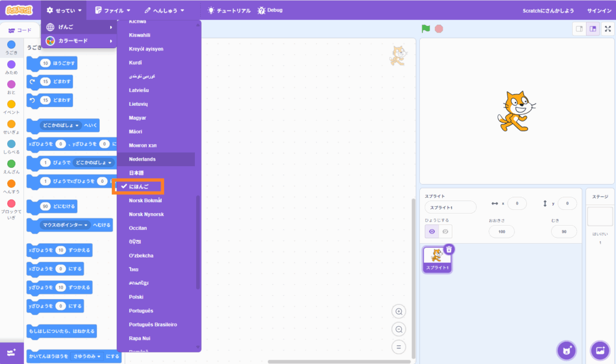This screenshot has width=616, height=364.
Task: Choose Polski from language list
Action: (156, 297)
